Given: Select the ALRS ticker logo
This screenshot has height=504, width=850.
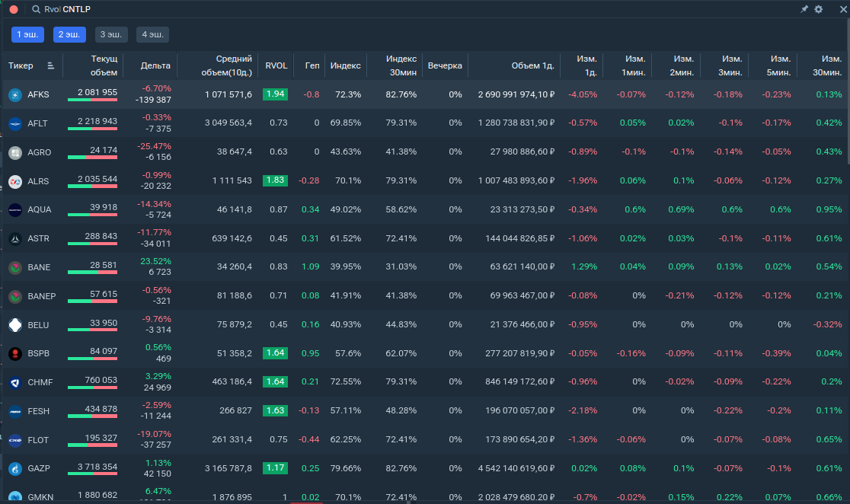Looking at the screenshot, I should tap(14, 181).
